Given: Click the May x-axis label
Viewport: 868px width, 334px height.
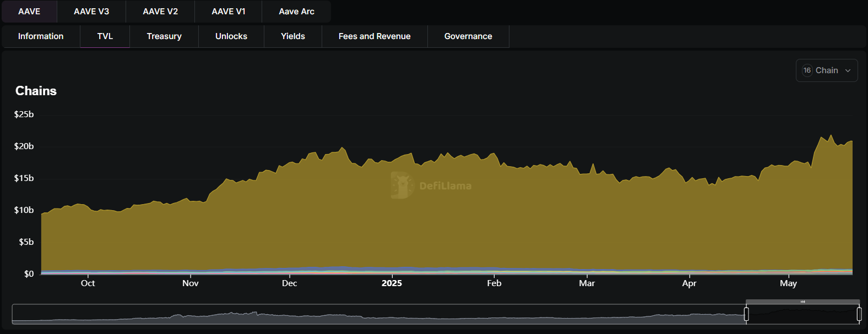Looking at the screenshot, I should pos(788,283).
